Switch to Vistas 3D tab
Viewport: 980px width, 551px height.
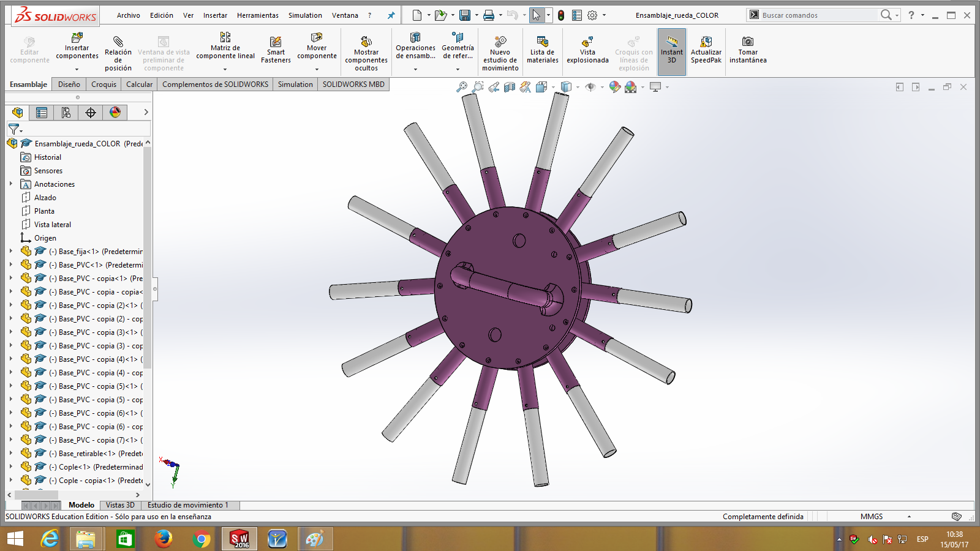pyautogui.click(x=120, y=505)
